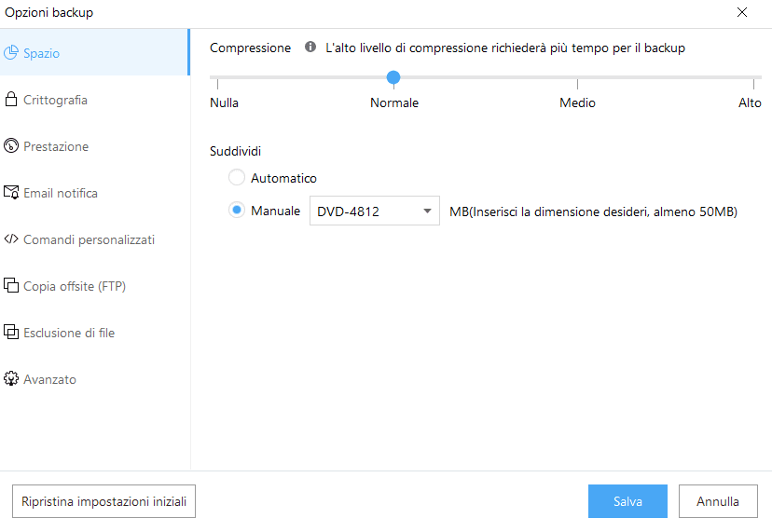Click the gear Avanzato icon

[11, 379]
